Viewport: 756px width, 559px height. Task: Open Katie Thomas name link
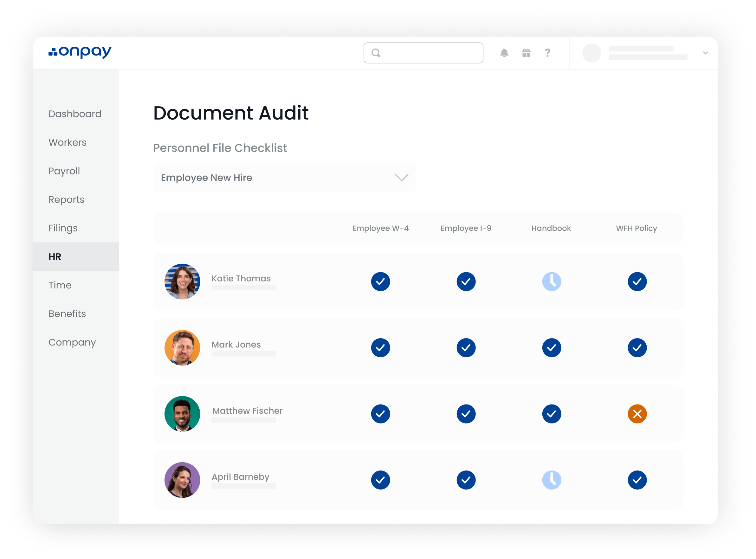[x=241, y=279]
